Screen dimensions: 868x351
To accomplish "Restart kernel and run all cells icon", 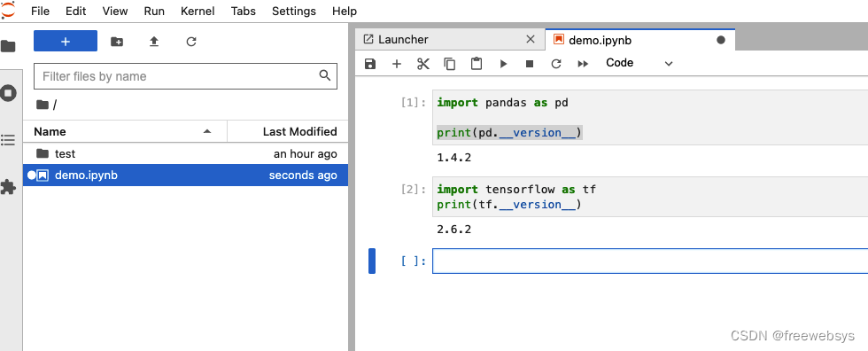I will pos(583,64).
